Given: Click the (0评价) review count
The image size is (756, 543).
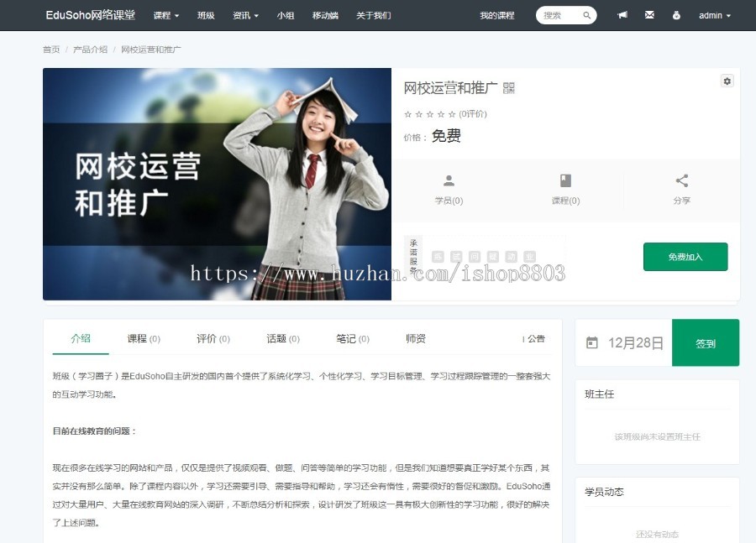Looking at the screenshot, I should (x=473, y=114).
